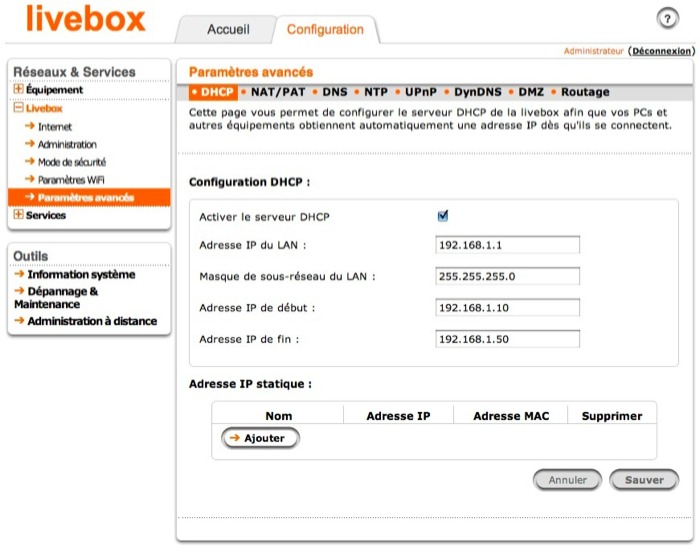
Task: Go to the DynDNS section
Action: tap(477, 92)
